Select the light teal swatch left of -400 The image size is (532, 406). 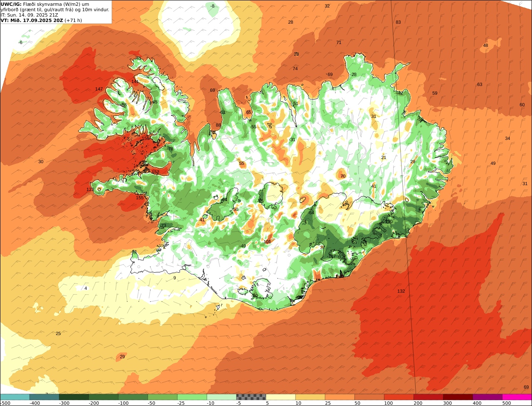point(15,397)
